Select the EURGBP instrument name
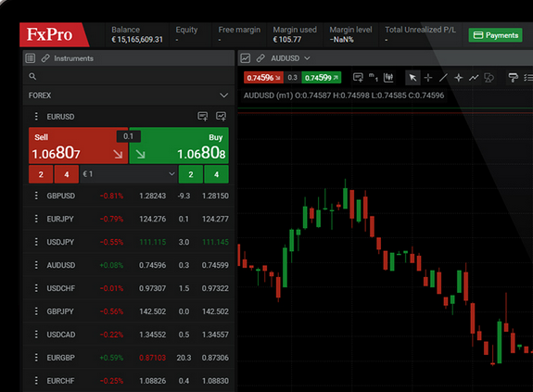Viewport: 533px width, 392px height. click(x=60, y=358)
